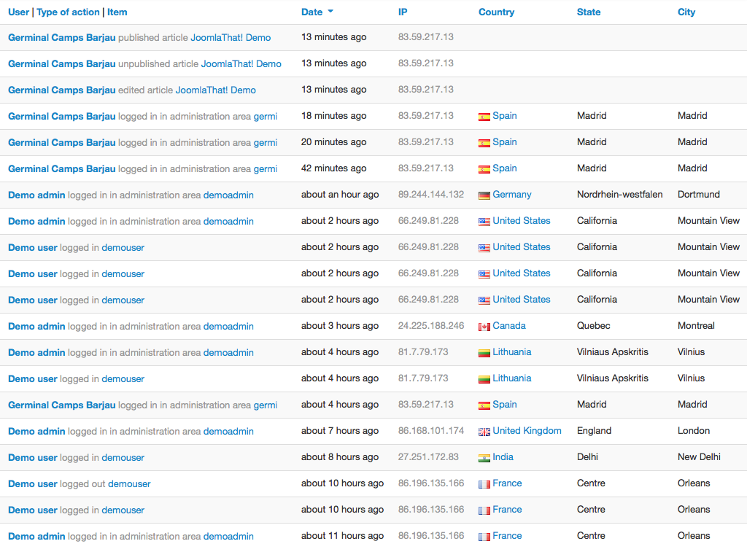
Task: Click the France flag in the logged out row
Action: coord(484,484)
